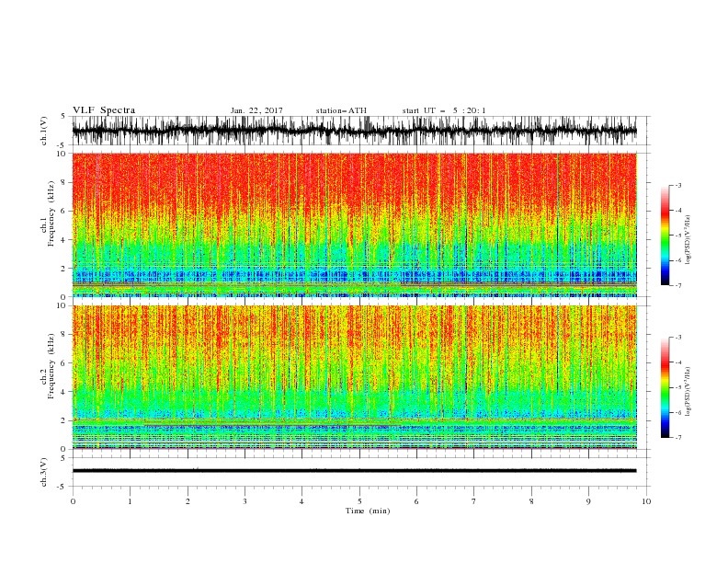Click the "-5" volt tick on the ch.1(V) axis

(x=62, y=145)
